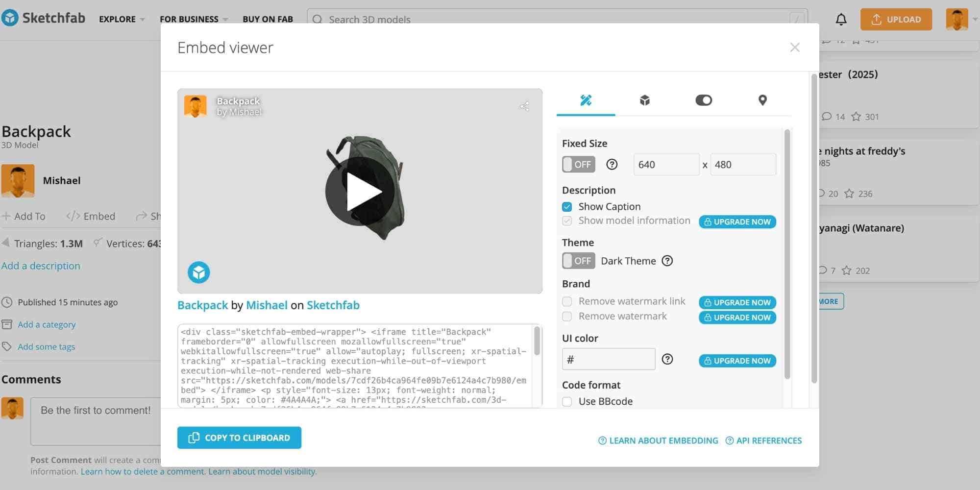Edit the width field showing 640
Image resolution: width=980 pixels, height=490 pixels.
point(666,165)
